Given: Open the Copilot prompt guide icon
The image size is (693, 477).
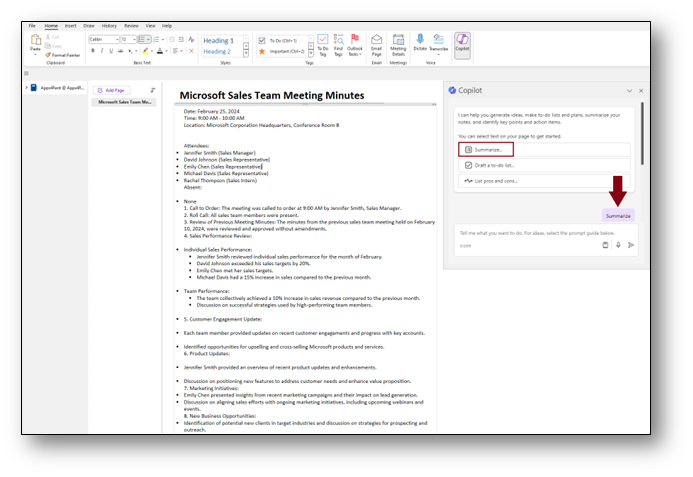Looking at the screenshot, I should tap(605, 245).
